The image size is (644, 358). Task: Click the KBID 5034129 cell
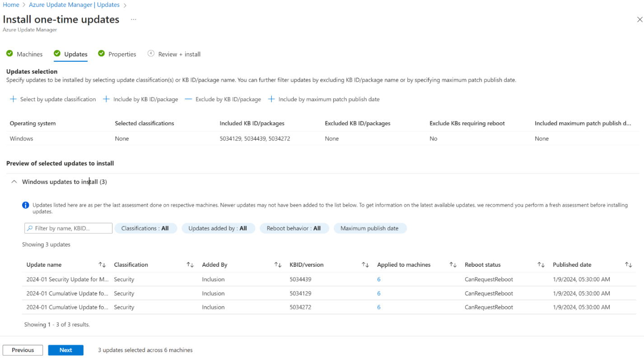click(301, 293)
